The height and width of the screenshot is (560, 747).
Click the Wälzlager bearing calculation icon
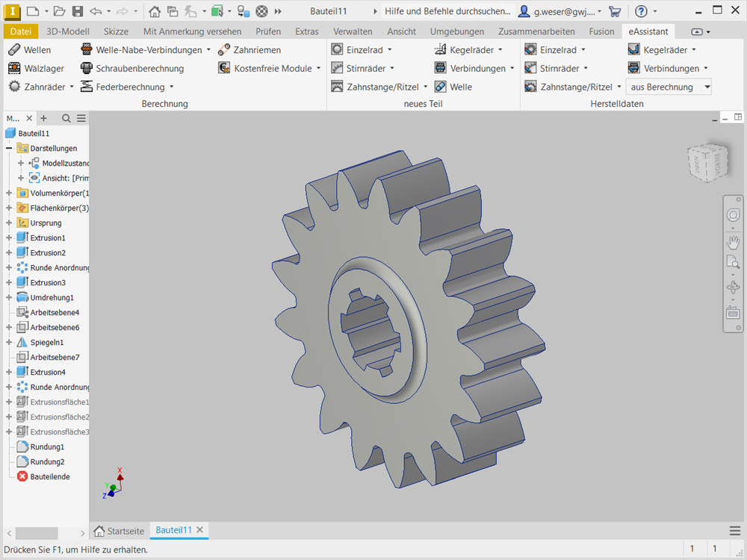click(x=15, y=69)
